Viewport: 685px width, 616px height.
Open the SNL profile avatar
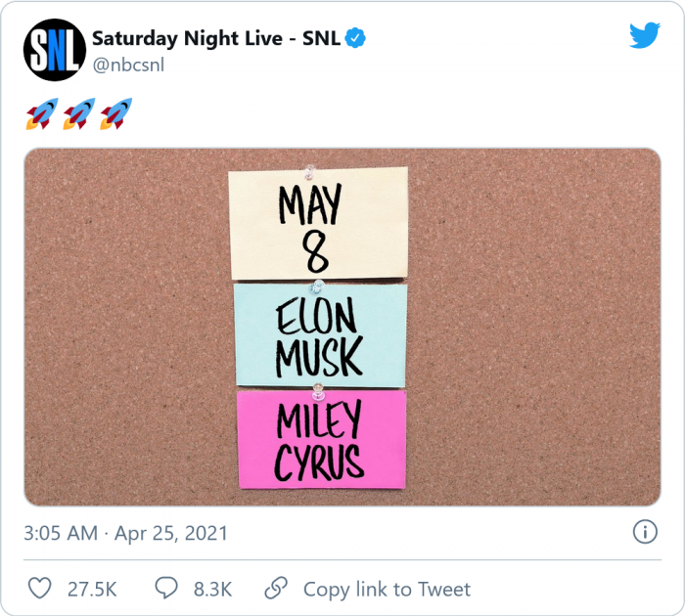tap(55, 49)
